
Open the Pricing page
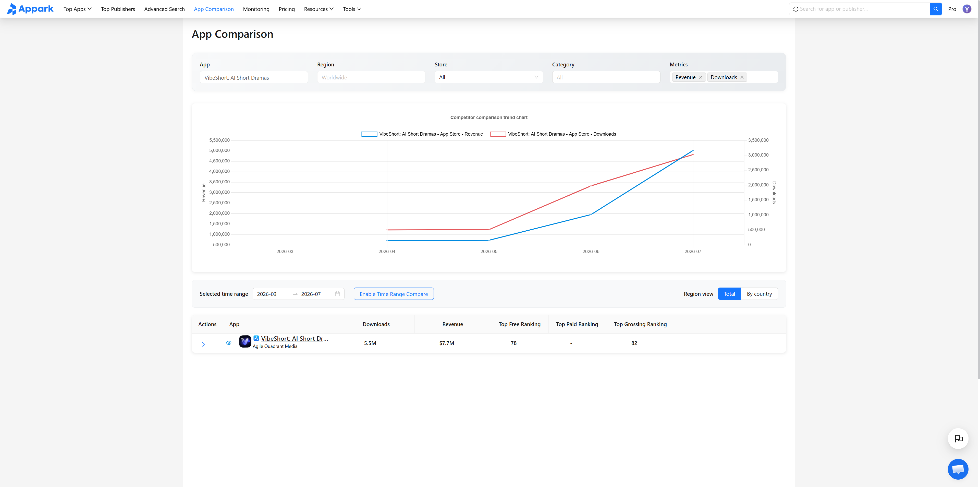coord(286,9)
